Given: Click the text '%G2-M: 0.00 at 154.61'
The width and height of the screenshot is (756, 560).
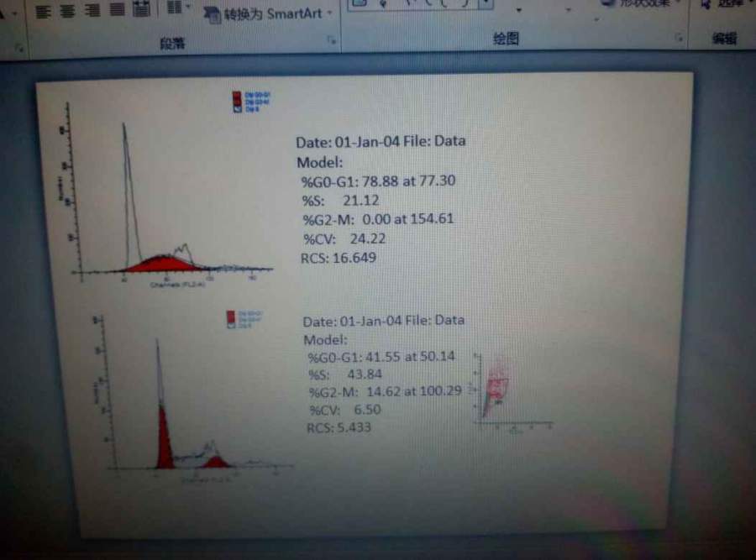Looking at the screenshot, I should pyautogui.click(x=378, y=219).
